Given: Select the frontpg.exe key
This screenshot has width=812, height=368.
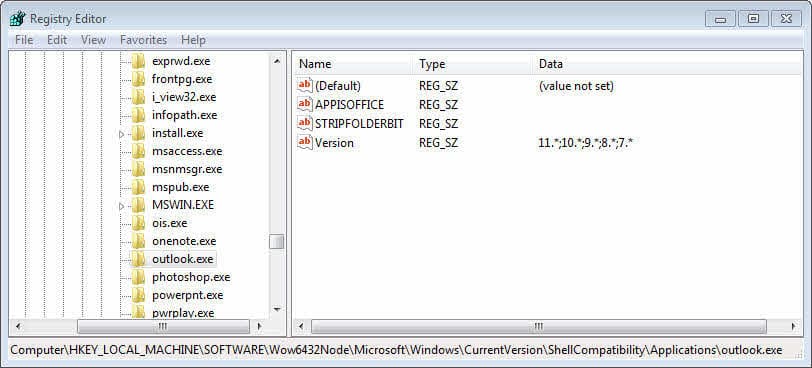Looking at the screenshot, I should pyautogui.click(x=182, y=79).
